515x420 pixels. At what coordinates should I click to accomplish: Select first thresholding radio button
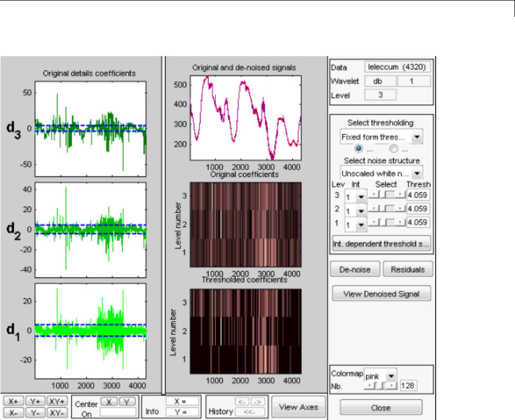coord(359,148)
